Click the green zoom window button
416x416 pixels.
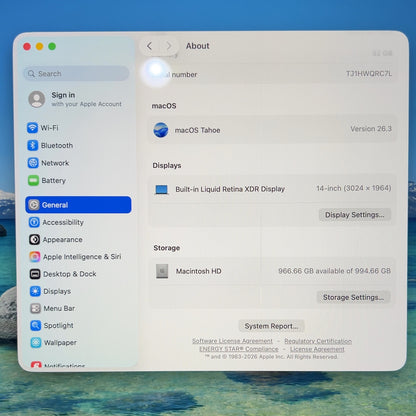click(x=52, y=46)
